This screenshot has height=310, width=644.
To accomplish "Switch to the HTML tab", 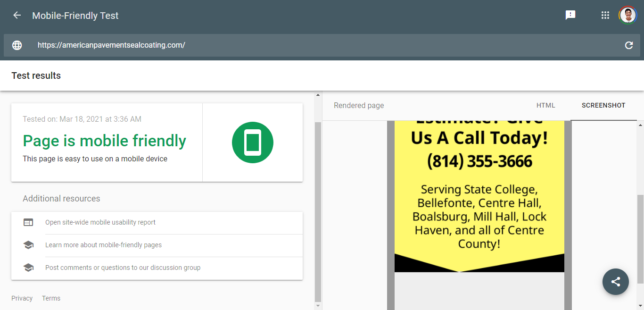I will [x=546, y=105].
